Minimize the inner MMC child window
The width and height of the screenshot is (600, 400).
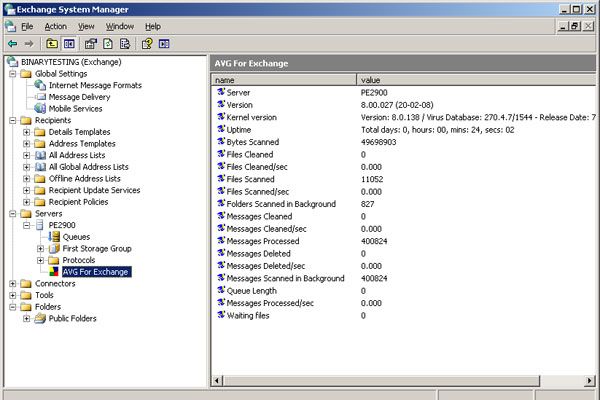pos(563,26)
